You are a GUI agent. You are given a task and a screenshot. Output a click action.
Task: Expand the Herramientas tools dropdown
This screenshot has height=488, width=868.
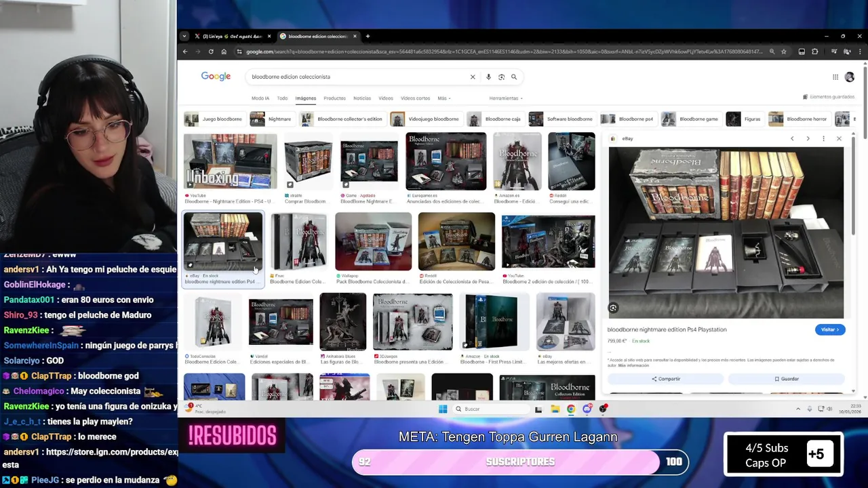pyautogui.click(x=506, y=98)
